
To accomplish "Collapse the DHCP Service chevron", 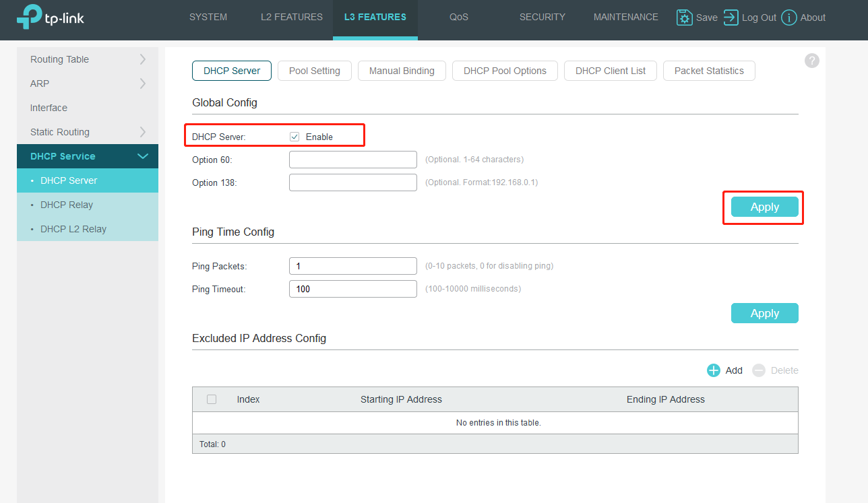I will coord(143,156).
